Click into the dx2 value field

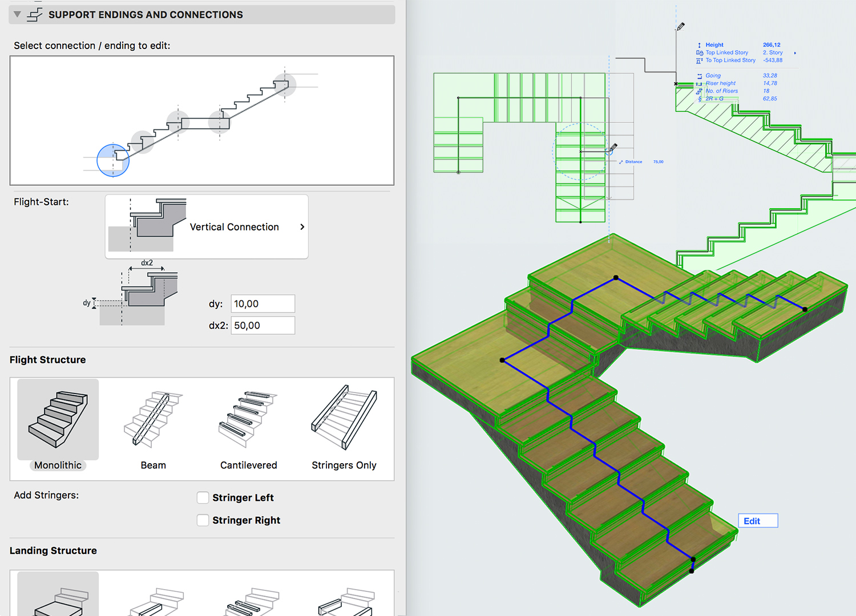tap(263, 326)
